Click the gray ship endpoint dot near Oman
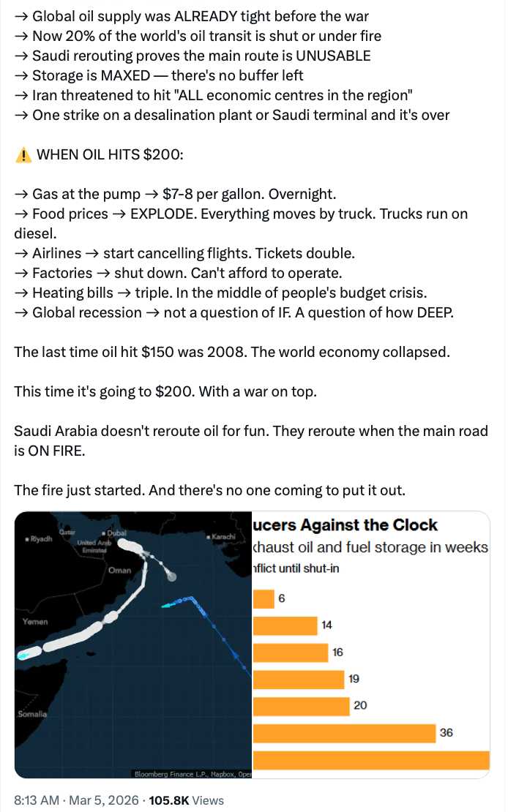The width and height of the screenshot is (508, 812). (x=171, y=577)
